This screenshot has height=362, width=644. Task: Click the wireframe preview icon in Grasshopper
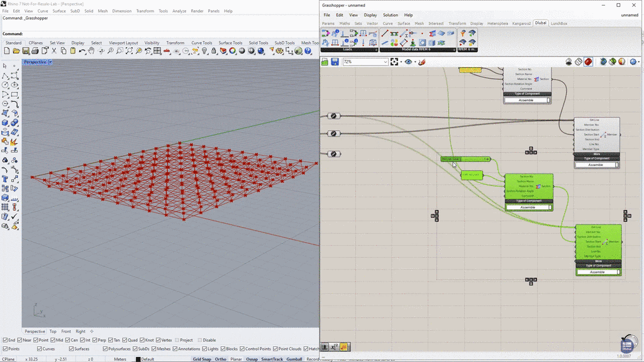[x=579, y=62]
